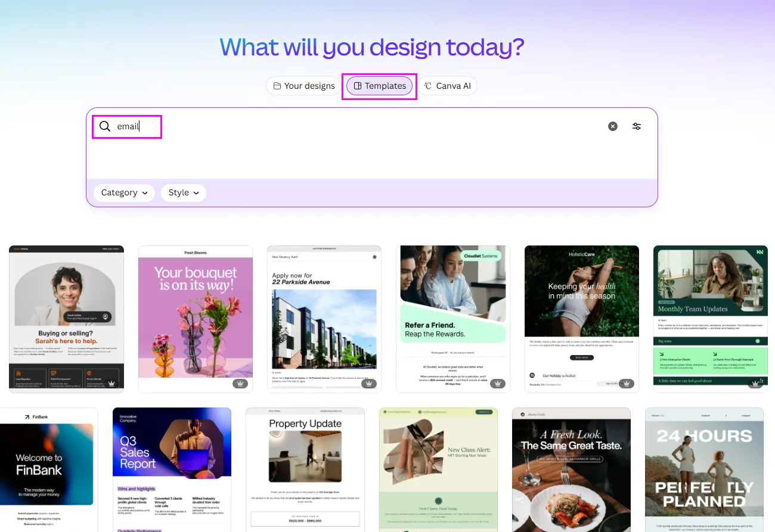
Task: Click the email search input field
Action: [x=358, y=126]
